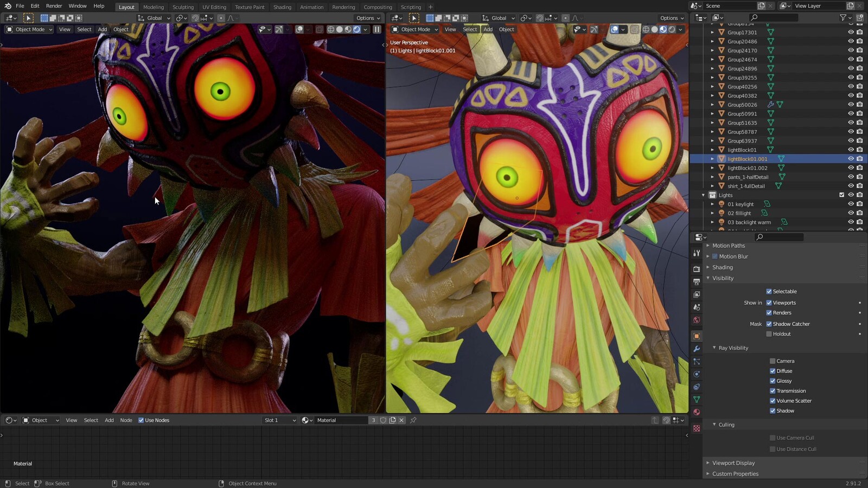The height and width of the screenshot is (488, 868).
Task: Disable the Shadow Catcher checkbox
Action: coord(769,324)
